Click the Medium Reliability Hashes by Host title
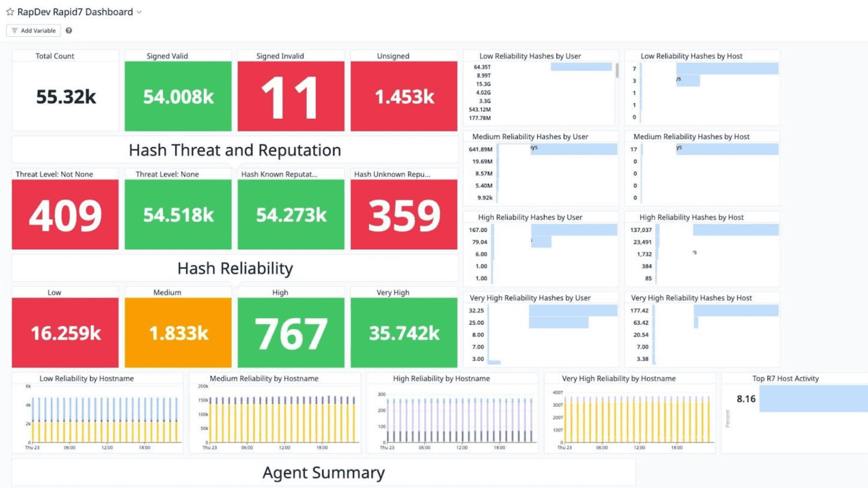The width and height of the screenshot is (868, 488). tap(691, 136)
